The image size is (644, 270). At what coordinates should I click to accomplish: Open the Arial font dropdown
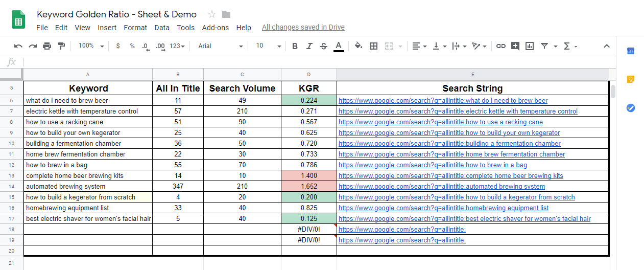pos(220,46)
